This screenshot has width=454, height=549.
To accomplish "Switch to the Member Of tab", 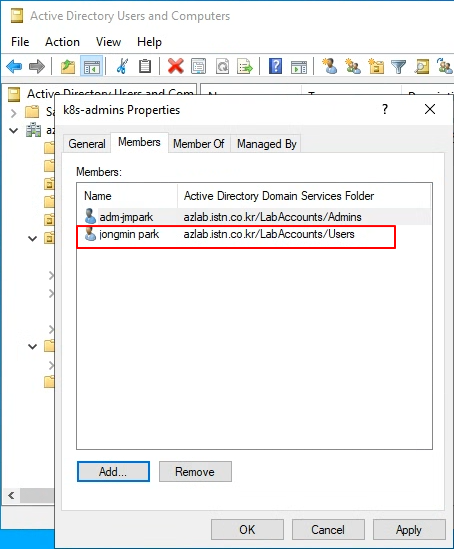I will pyautogui.click(x=199, y=144).
